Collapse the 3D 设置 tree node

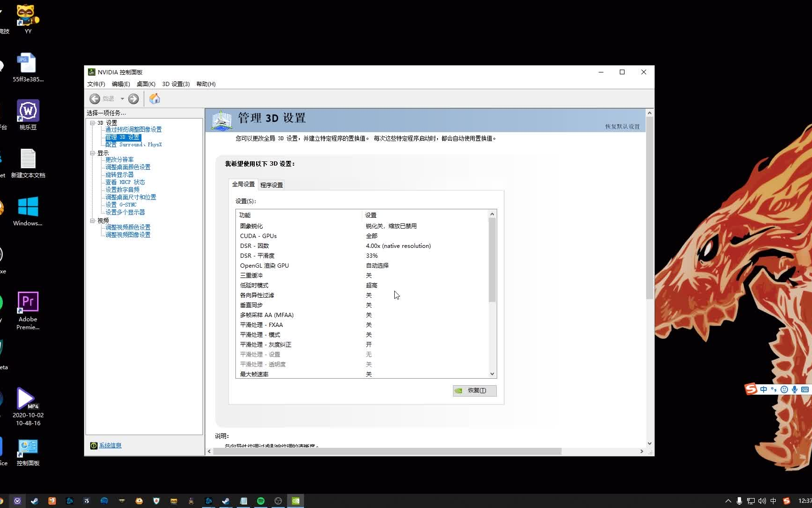click(93, 123)
